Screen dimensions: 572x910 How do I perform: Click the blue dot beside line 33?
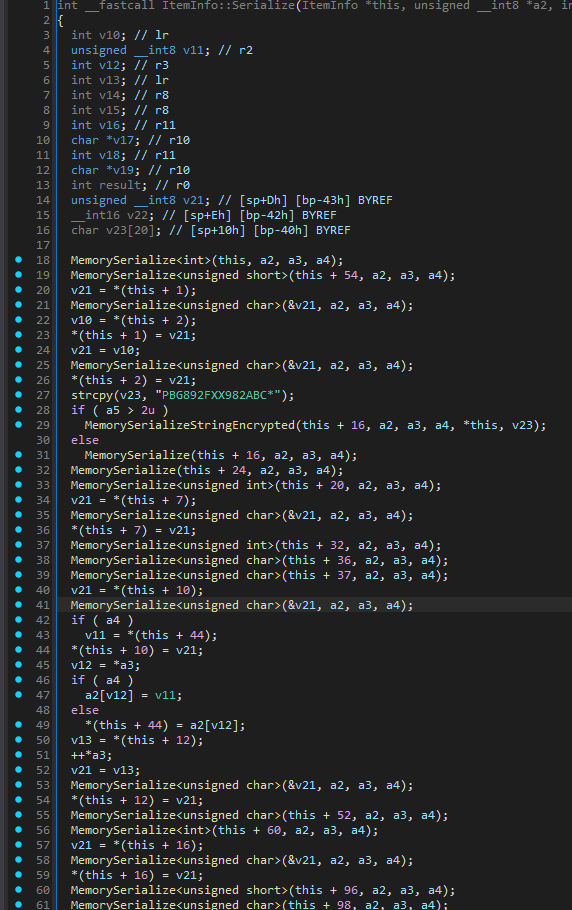click(19, 485)
